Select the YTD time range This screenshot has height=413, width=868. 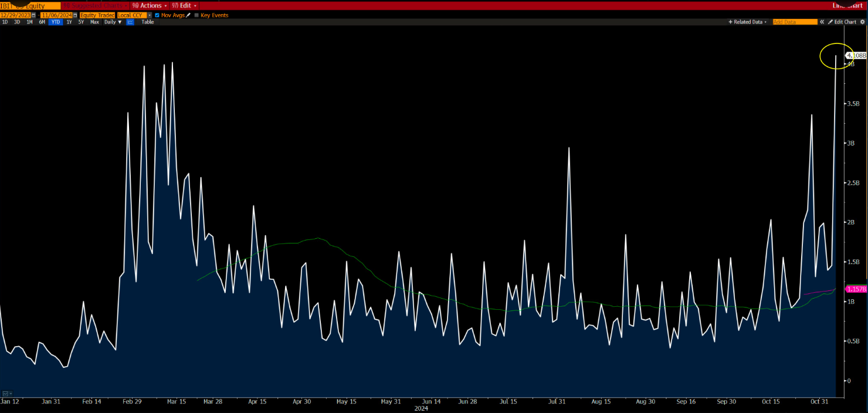click(x=56, y=22)
